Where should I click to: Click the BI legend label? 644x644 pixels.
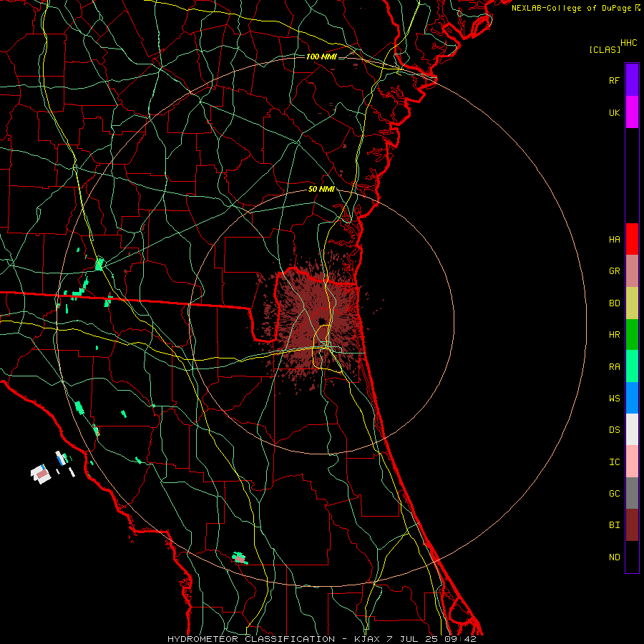(x=615, y=525)
